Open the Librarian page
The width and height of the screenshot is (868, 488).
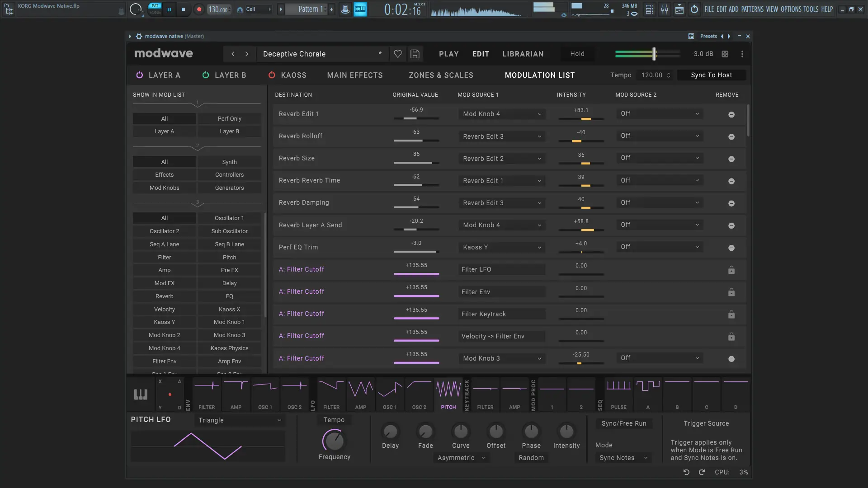tap(523, 54)
